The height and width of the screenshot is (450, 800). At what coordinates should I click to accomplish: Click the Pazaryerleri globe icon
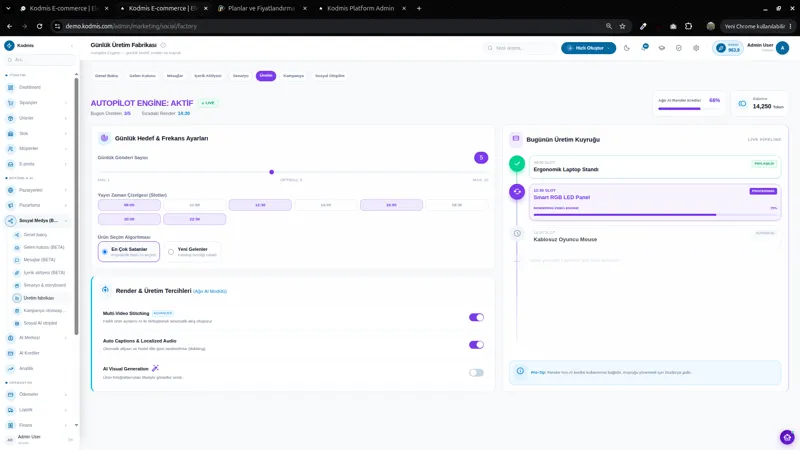point(10,190)
